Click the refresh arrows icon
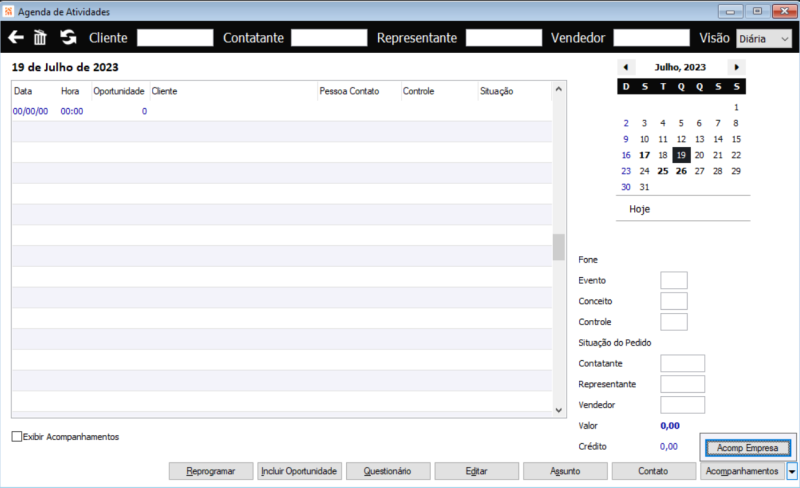Image resolution: width=800 pixels, height=488 pixels. tap(68, 37)
